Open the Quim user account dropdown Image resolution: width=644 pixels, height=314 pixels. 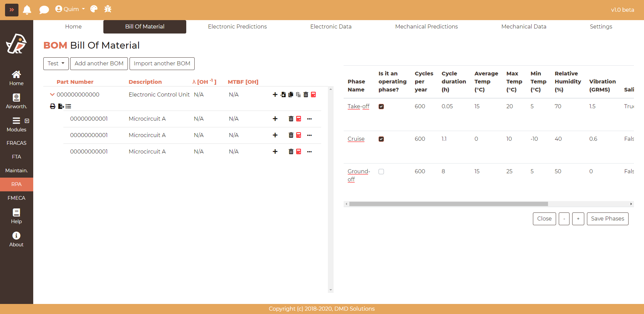click(70, 9)
